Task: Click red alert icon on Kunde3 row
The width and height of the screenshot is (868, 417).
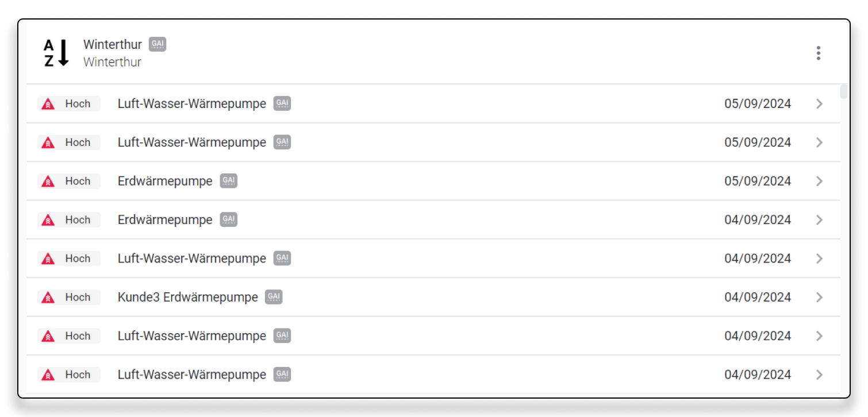Action: [x=48, y=298]
